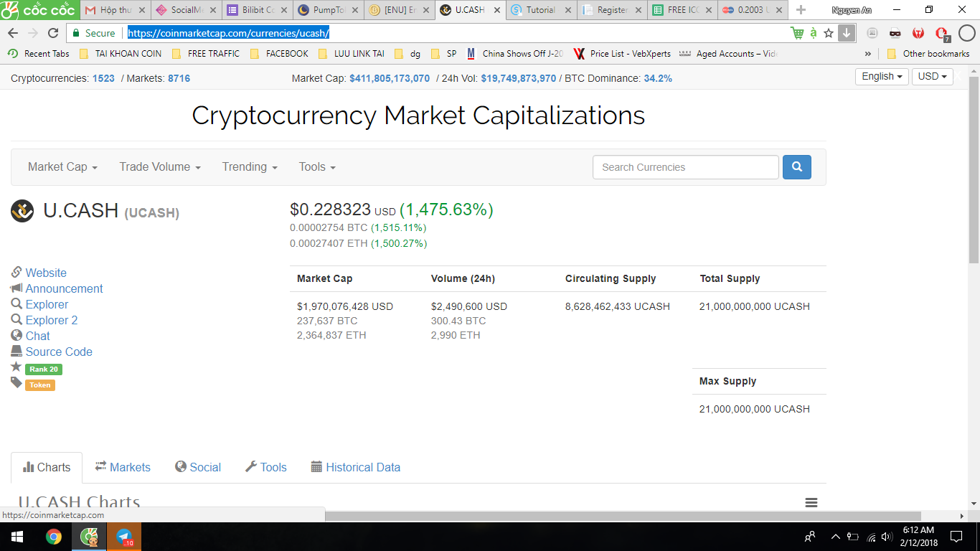Click the U.CASH coin logo

pos(22,210)
